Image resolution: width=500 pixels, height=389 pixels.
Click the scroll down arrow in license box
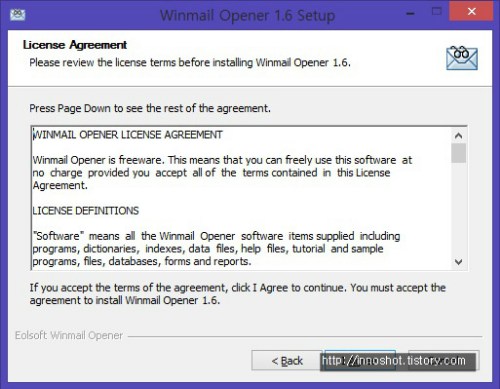pos(459,262)
